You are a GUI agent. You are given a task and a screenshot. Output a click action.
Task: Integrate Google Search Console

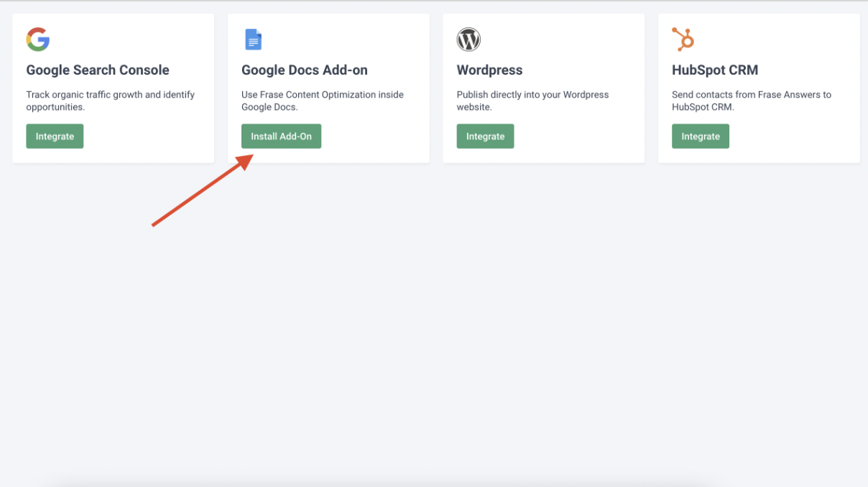tap(55, 136)
